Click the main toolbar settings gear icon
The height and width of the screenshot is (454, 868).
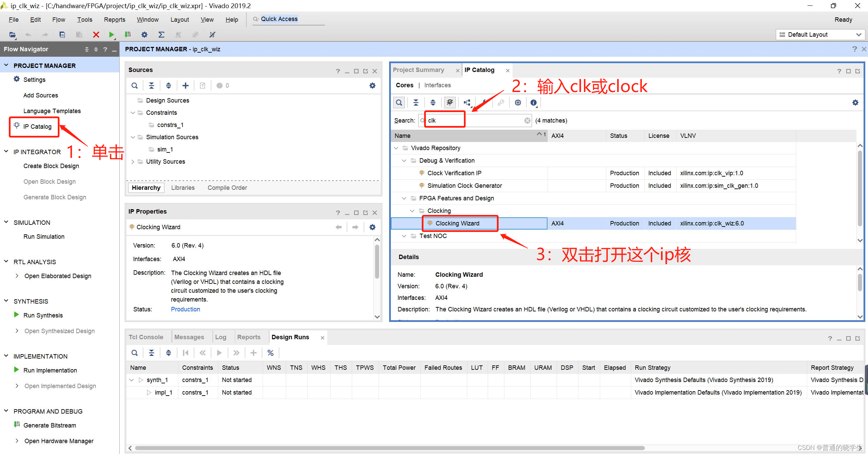pyautogui.click(x=144, y=35)
